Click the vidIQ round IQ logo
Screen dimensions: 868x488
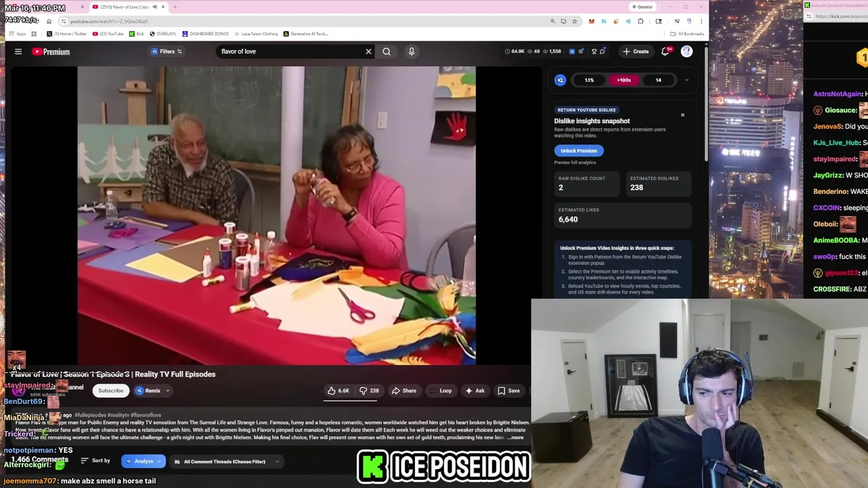tap(560, 80)
